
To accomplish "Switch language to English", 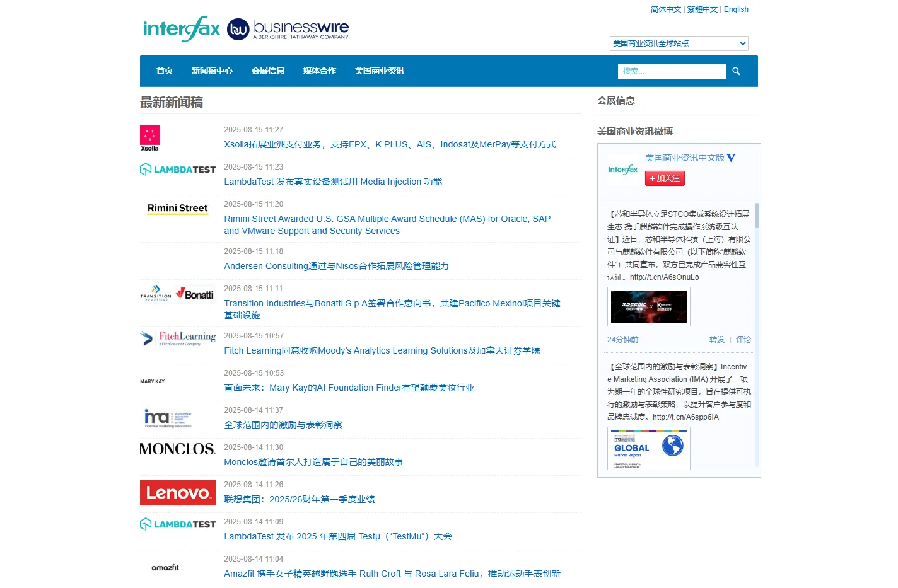I will (x=736, y=9).
